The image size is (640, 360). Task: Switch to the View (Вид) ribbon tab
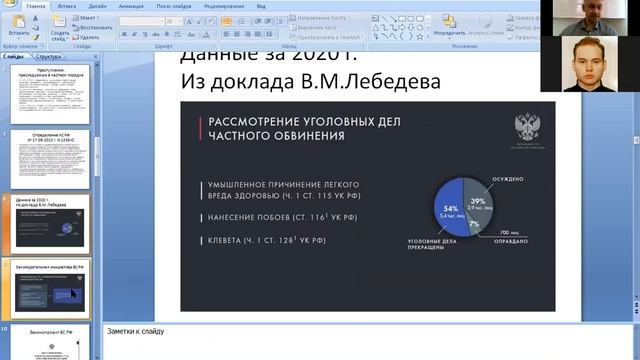tap(261, 6)
